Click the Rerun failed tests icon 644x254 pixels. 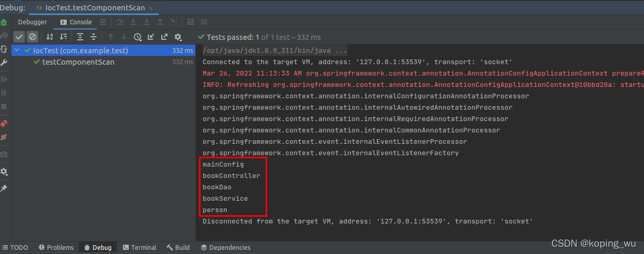[4, 36]
